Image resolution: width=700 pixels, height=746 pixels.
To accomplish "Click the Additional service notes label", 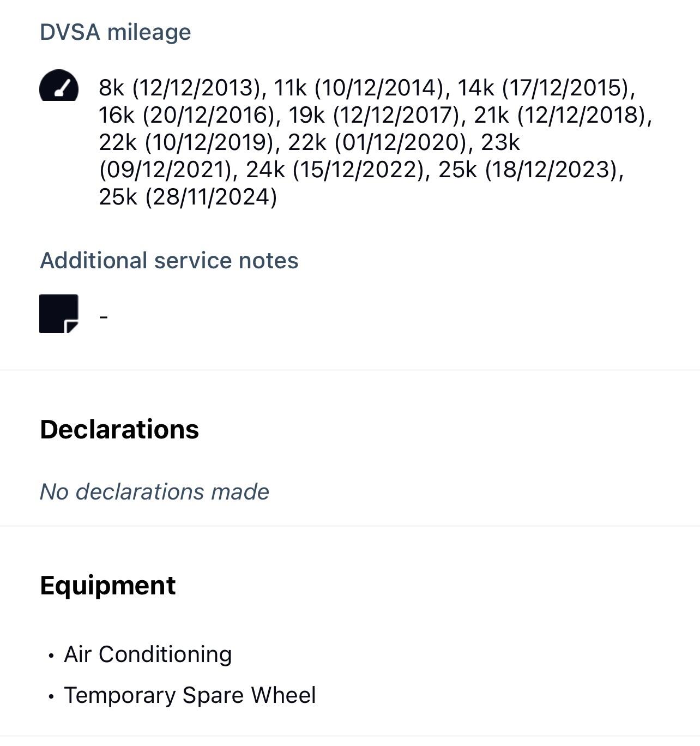I will [169, 261].
